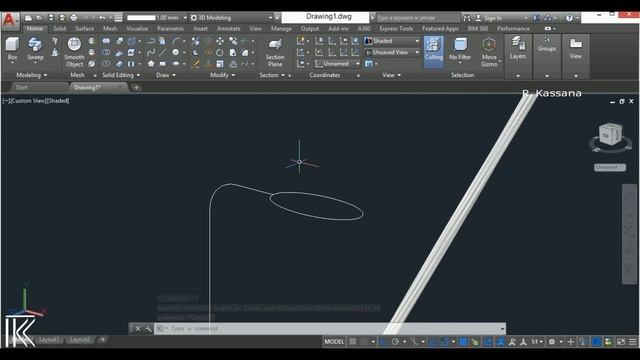Click the AutoCAD application menu logo
This screenshot has height=360, width=640.
pos(10,20)
